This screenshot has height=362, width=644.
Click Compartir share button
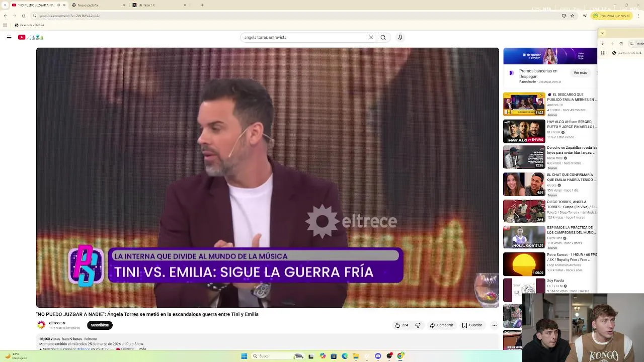click(x=441, y=325)
